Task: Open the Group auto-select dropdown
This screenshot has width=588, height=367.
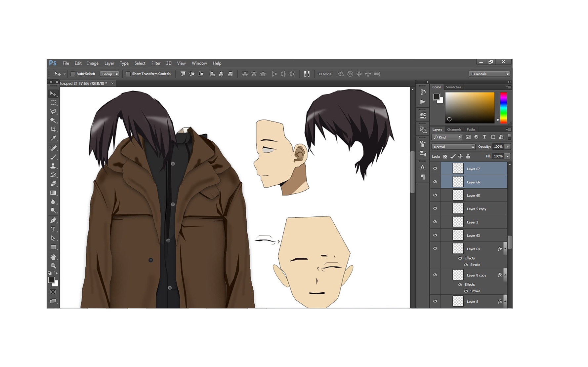Action: tap(109, 74)
